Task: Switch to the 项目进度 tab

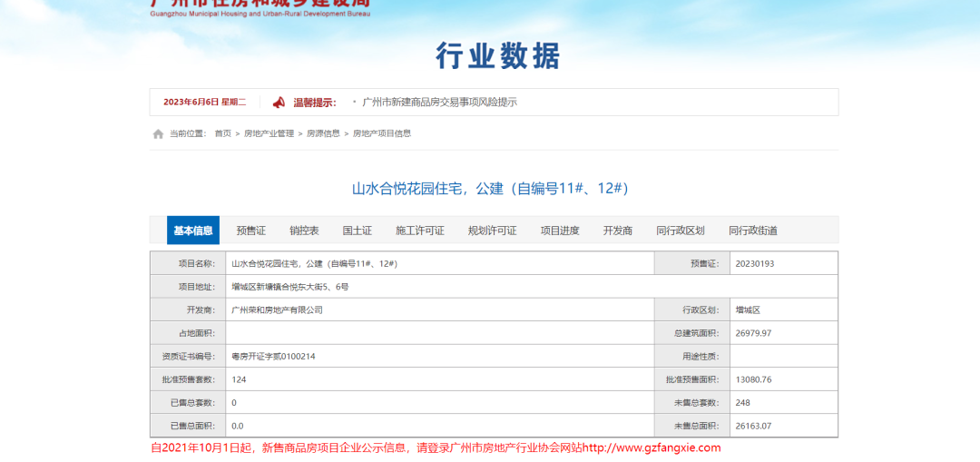Action: tap(560, 230)
